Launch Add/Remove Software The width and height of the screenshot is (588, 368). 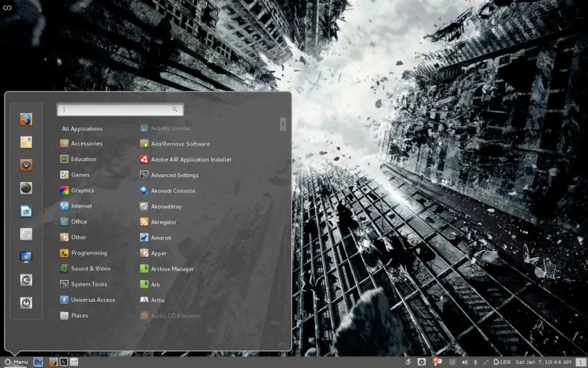pyautogui.click(x=175, y=144)
